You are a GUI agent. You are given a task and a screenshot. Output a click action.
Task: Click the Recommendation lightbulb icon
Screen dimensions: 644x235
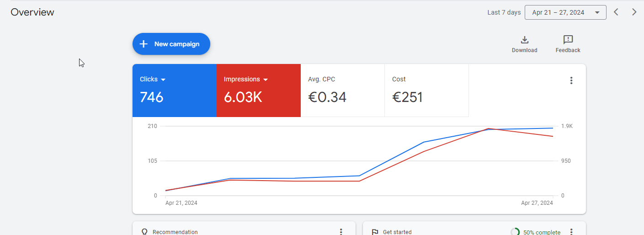[x=144, y=232]
